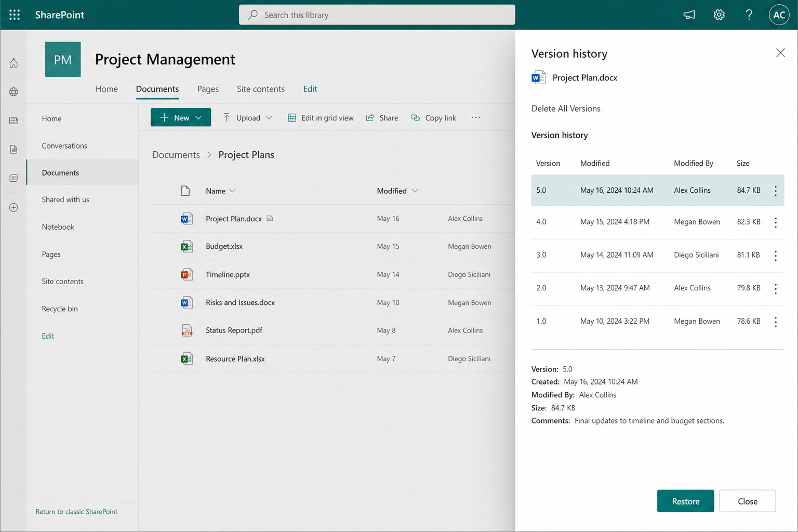The width and height of the screenshot is (798, 532).
Task: Click into the Search this library field
Action: pos(377,15)
